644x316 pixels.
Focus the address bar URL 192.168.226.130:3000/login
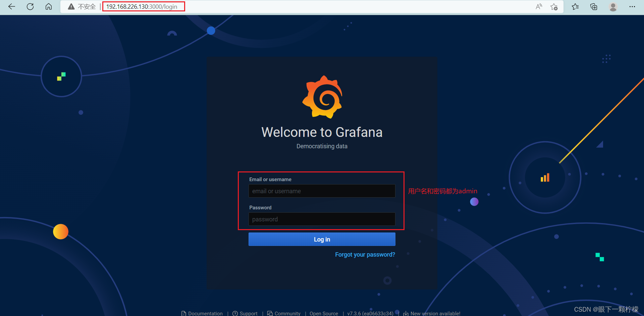(142, 7)
